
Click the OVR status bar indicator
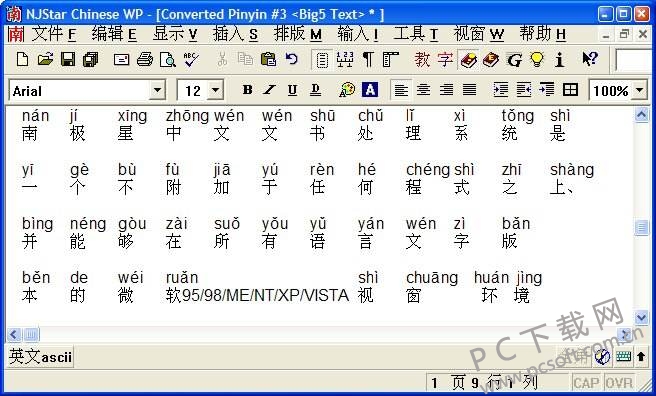(619, 383)
